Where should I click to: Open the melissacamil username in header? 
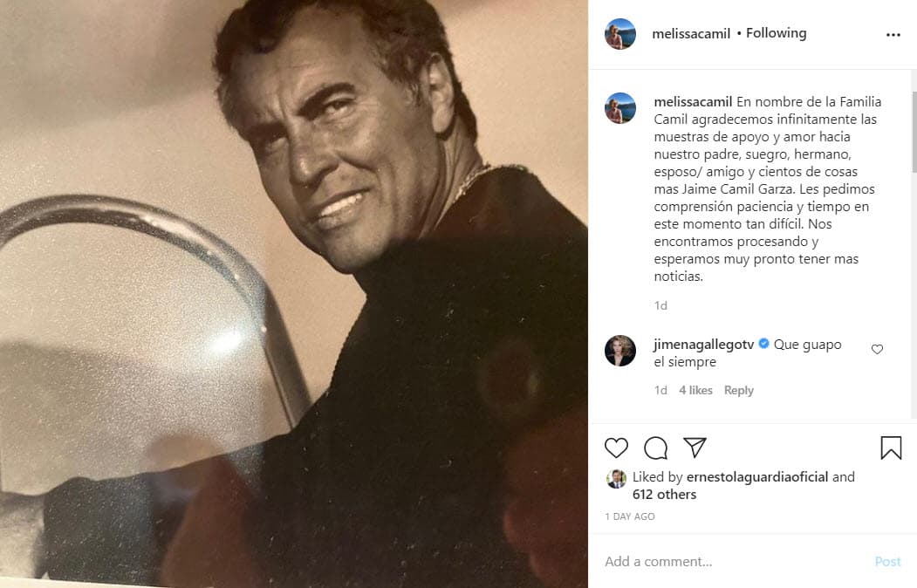tap(691, 34)
